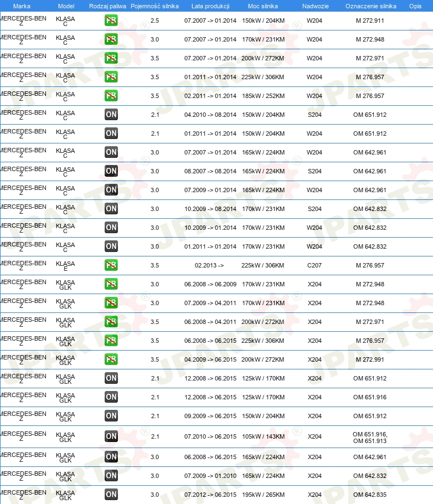The height and width of the screenshot is (504, 433).
Task: Click the 07.2009 -> 01.2010 date cell
Action: click(x=210, y=476)
